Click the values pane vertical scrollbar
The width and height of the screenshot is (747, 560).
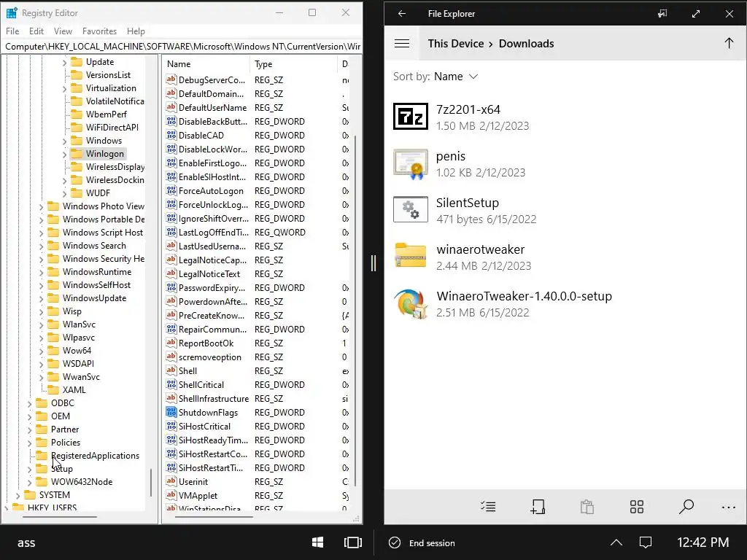point(355,311)
